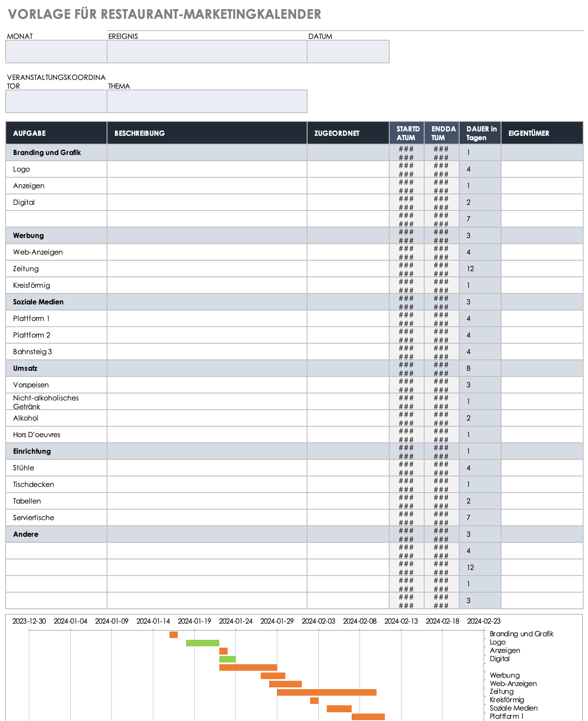
Task: Click the long orange Zeitung Gantt bar
Action: [x=327, y=692]
